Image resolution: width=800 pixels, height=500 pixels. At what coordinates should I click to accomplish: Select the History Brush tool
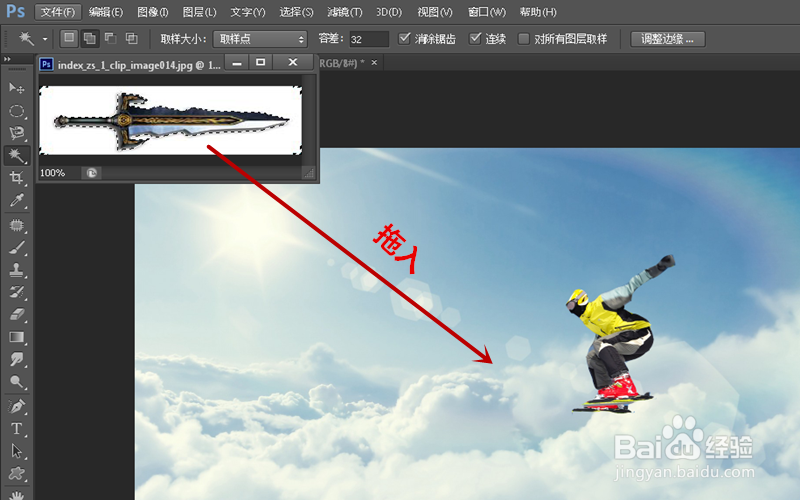tap(16, 292)
